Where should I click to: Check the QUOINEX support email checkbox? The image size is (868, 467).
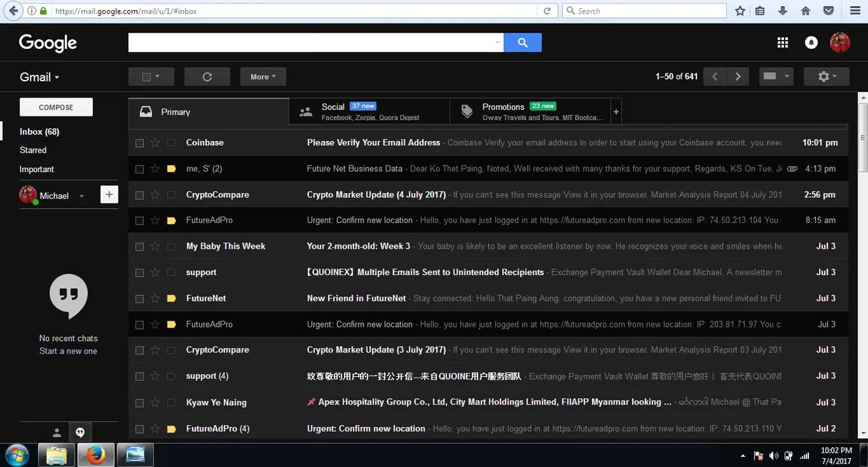[x=139, y=272]
